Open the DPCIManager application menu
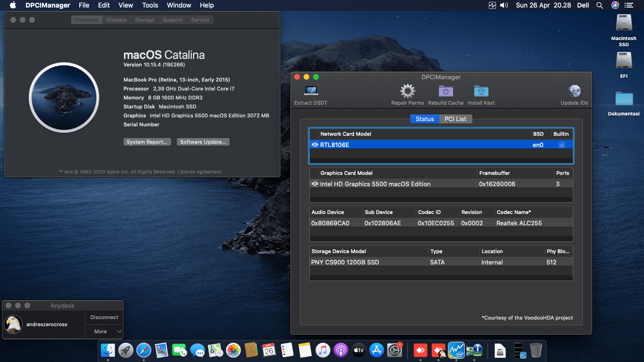 click(48, 5)
